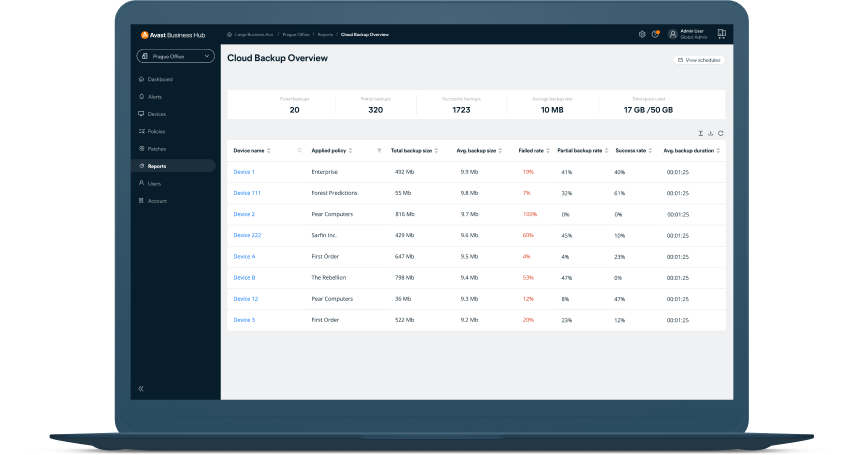Click the download icon above the table

pos(710,133)
